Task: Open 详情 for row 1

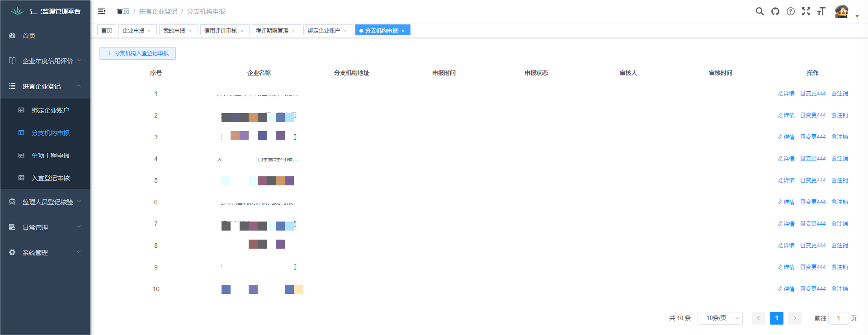Action: (x=786, y=94)
